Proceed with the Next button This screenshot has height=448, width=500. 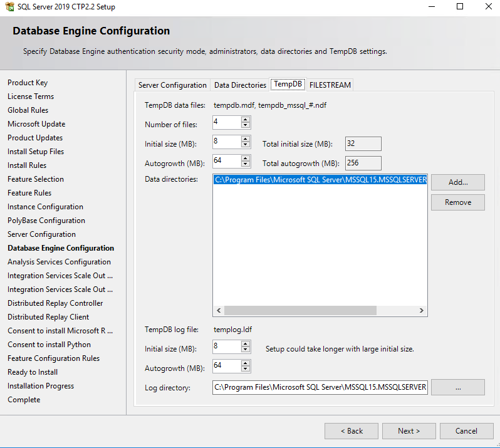[409, 431]
